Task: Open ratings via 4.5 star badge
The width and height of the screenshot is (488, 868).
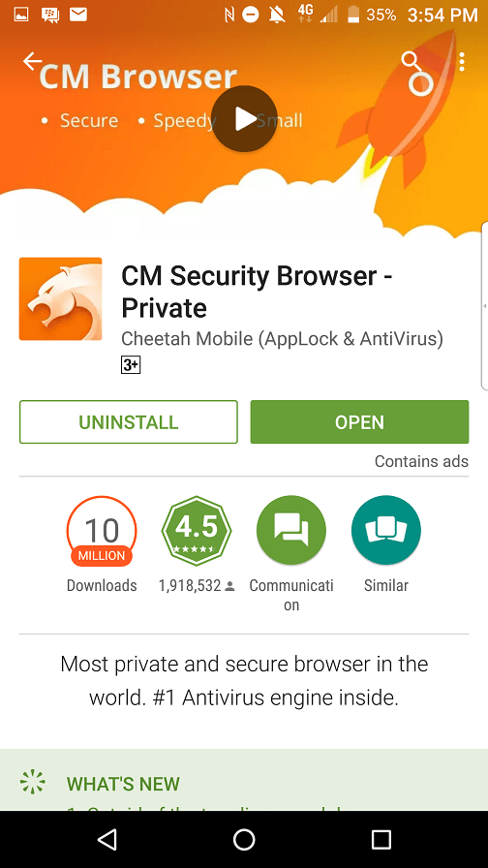Action: 197,531
